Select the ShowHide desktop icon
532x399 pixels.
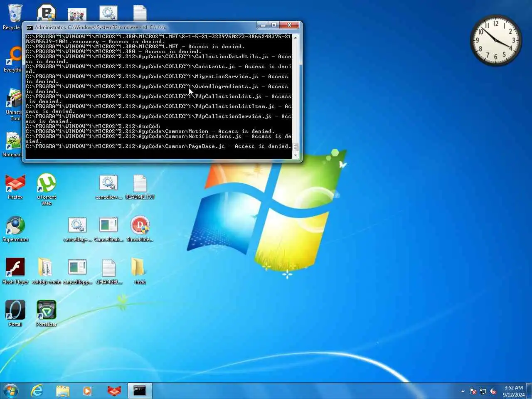coord(140,229)
